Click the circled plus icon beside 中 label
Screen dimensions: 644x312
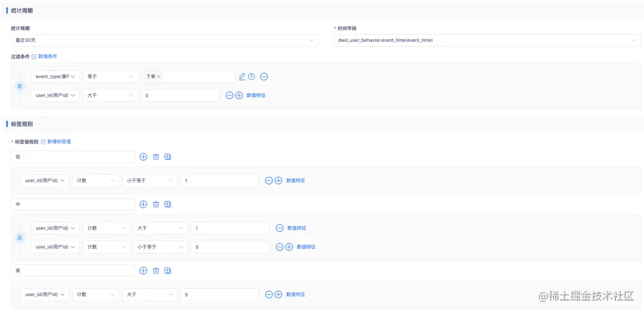point(143,204)
